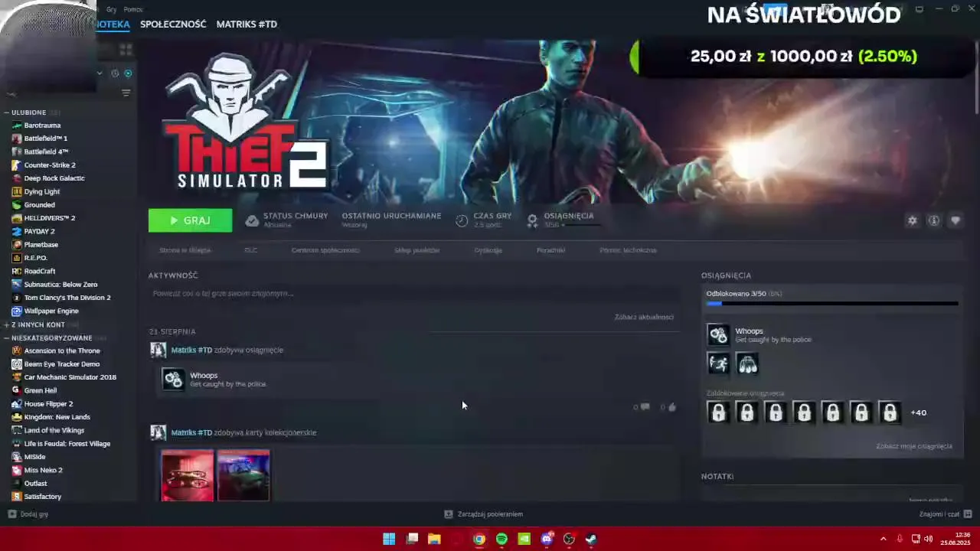This screenshot has width=980, height=551.
Task: Open the Gry menu
Action: [x=112, y=9]
